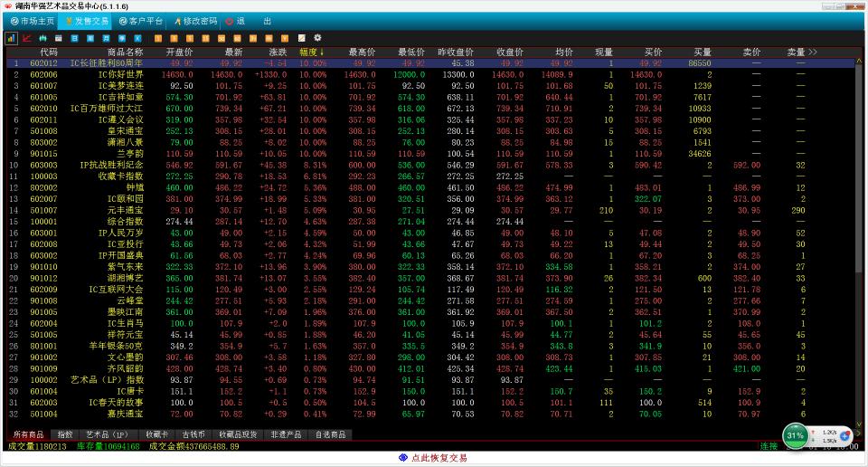Switch to 发售交易 section
868x467 pixels.
[87, 21]
